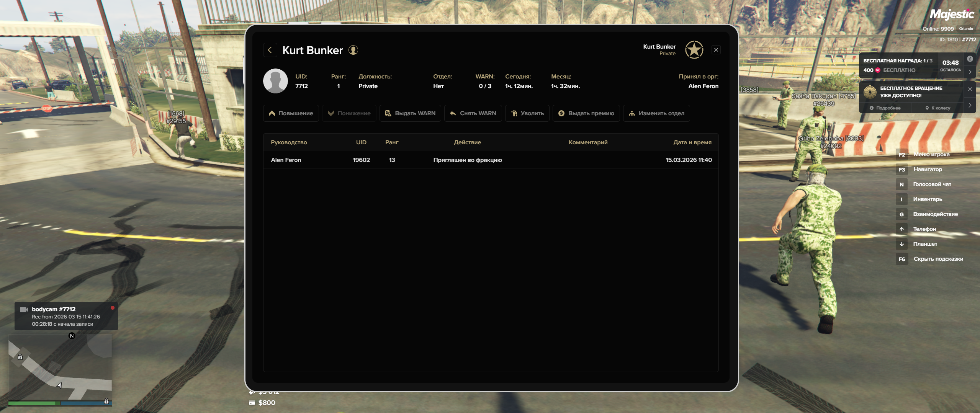
Task: Click the bodycam camera icon
Action: (24, 310)
